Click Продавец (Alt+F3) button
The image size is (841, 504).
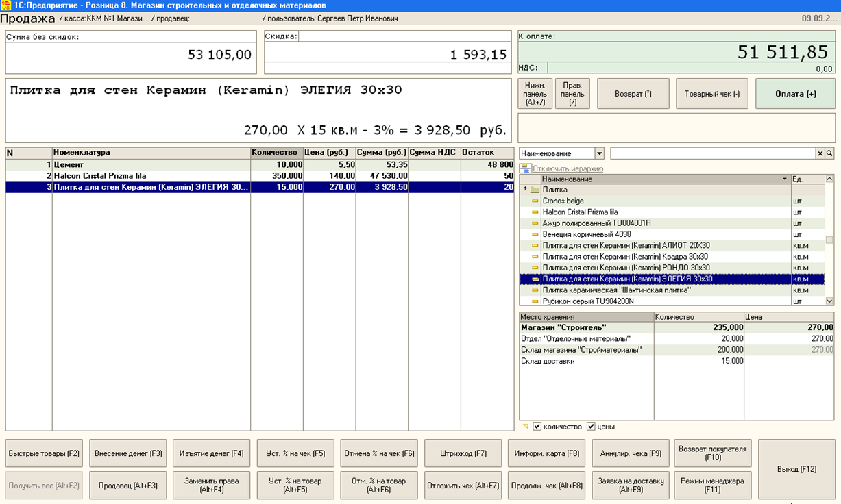pyautogui.click(x=128, y=486)
